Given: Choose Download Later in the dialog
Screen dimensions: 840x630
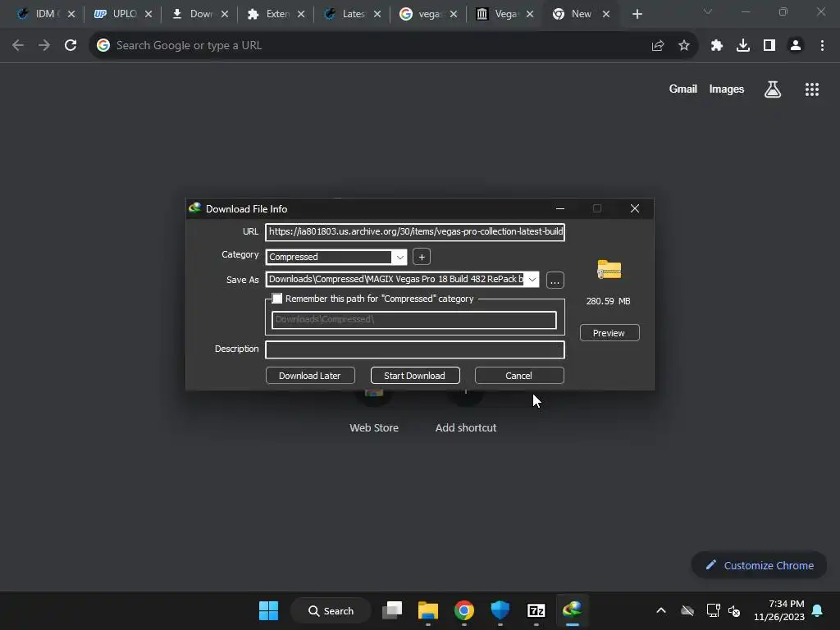Looking at the screenshot, I should pos(309,376).
